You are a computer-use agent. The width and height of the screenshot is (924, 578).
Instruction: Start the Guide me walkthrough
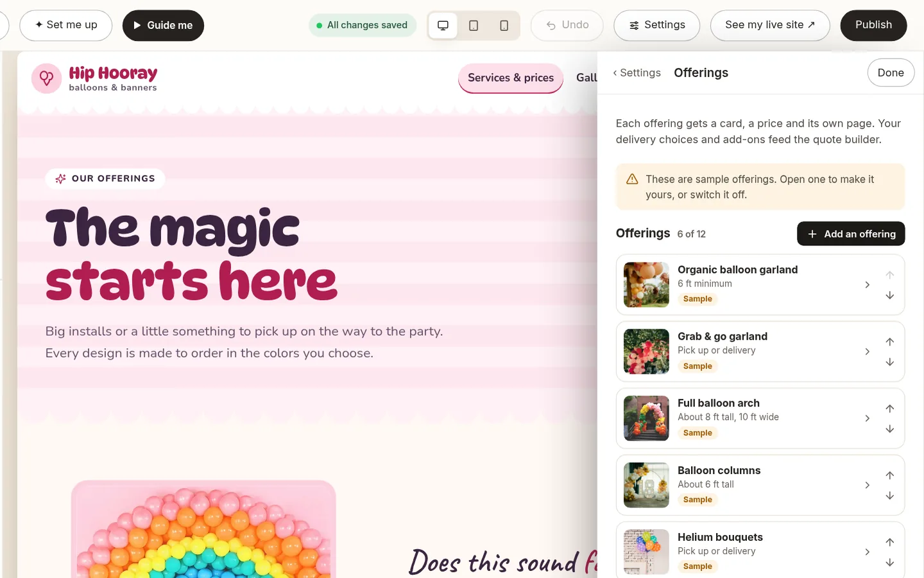tap(163, 25)
